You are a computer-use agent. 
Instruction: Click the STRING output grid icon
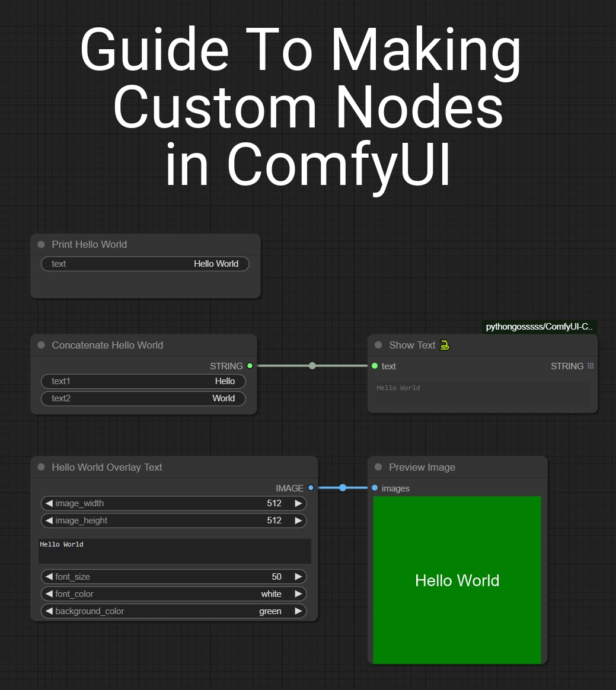591,366
